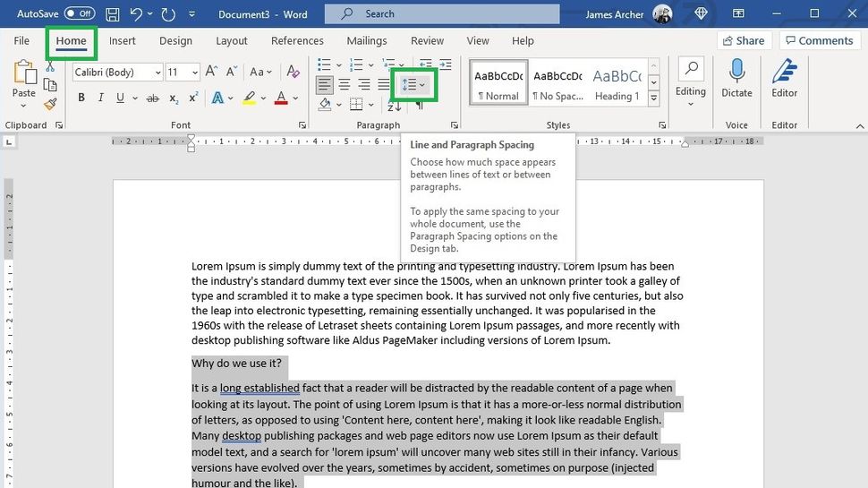868x488 pixels.
Task: Expand the Paste options arrow
Action: [23, 106]
